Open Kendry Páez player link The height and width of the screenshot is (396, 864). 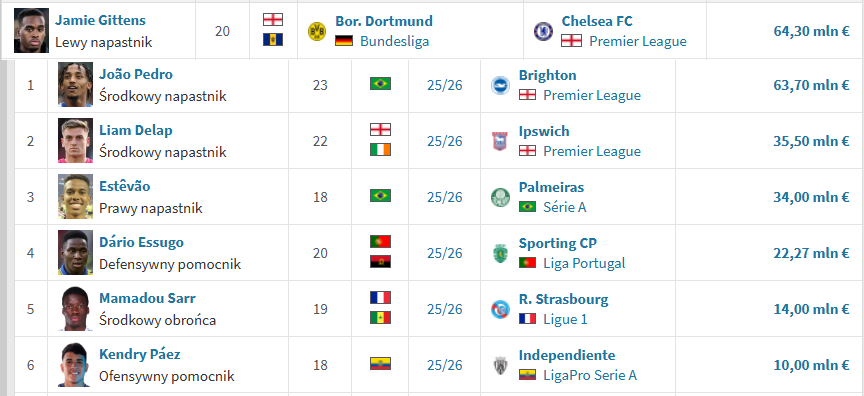click(x=139, y=354)
